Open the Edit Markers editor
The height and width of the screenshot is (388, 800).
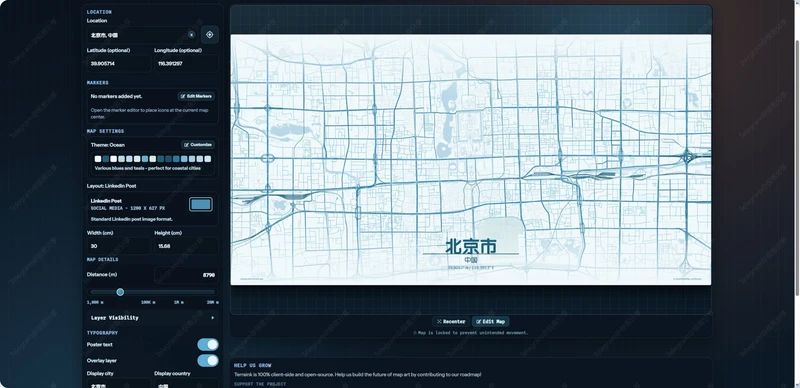[x=196, y=96]
